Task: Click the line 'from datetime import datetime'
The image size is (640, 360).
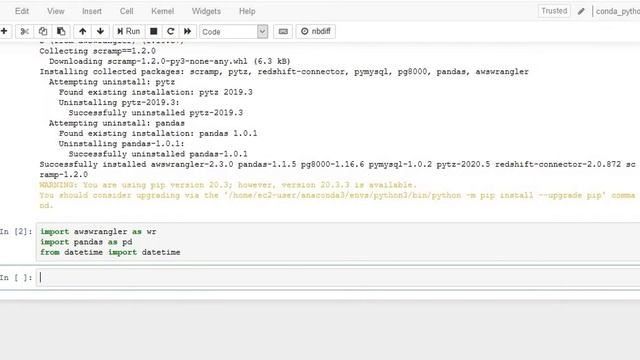Action: [110, 252]
